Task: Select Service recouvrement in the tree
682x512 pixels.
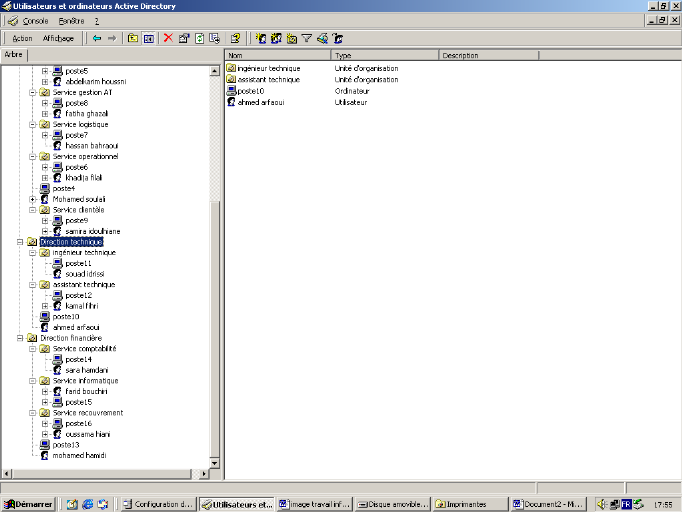Action: pyautogui.click(x=87, y=413)
